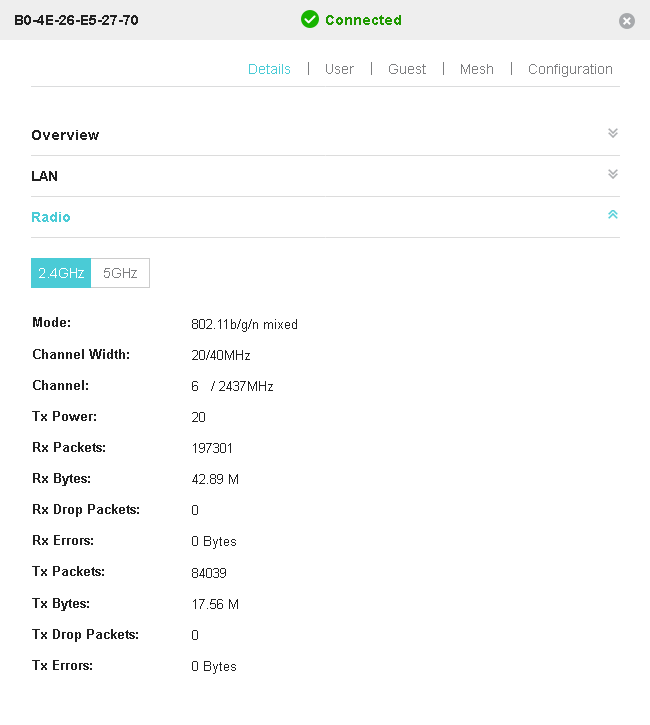Collapse the Radio section chevron

(x=613, y=215)
